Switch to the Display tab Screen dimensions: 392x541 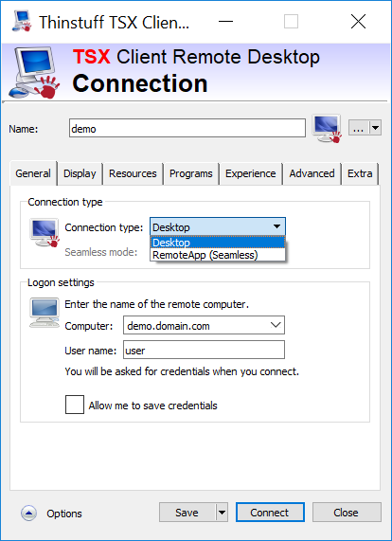click(x=80, y=173)
